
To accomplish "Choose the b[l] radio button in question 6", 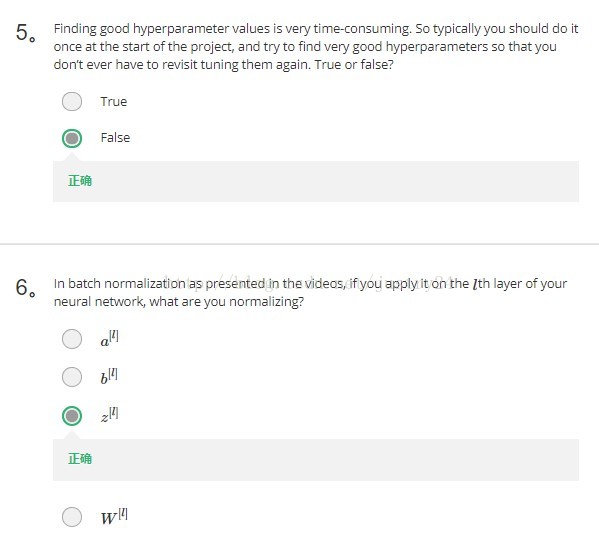I will click(x=72, y=377).
